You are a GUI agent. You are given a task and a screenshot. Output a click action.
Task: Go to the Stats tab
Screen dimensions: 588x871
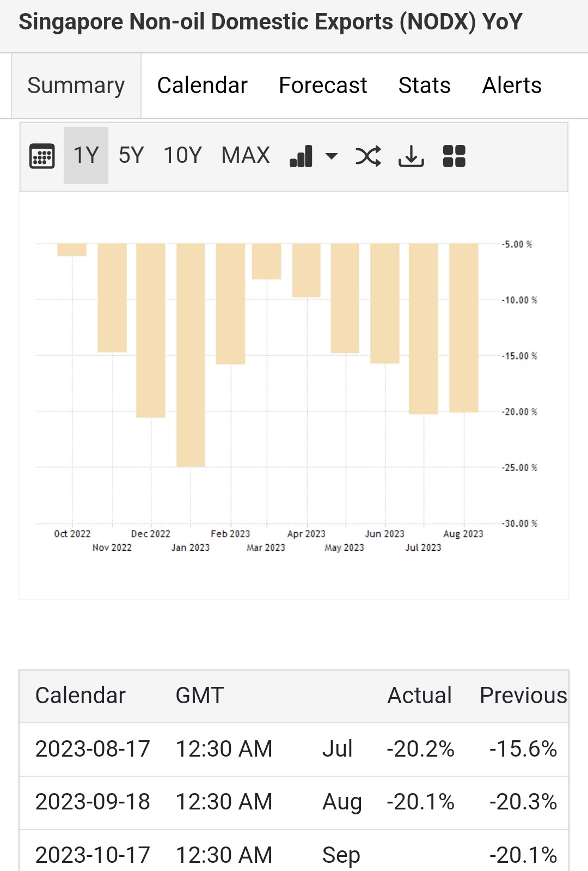tap(424, 86)
